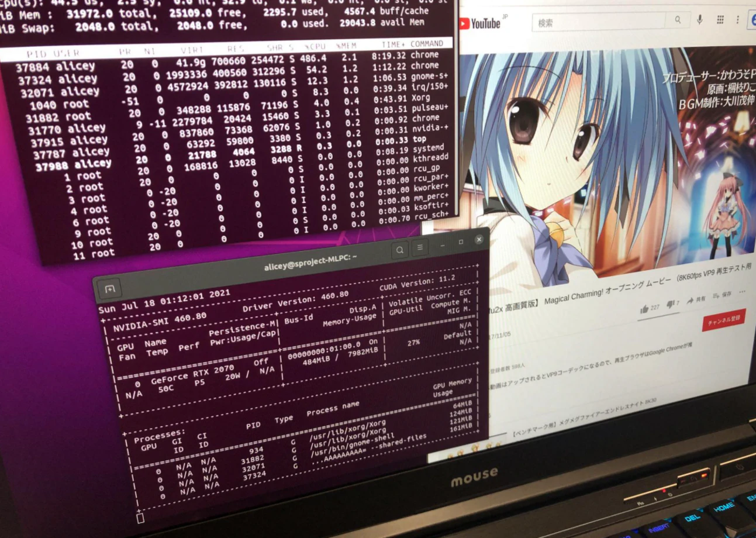Viewport: 756px width, 538px height.
Task: Open more actions menu beside 保存
Action: point(743,292)
